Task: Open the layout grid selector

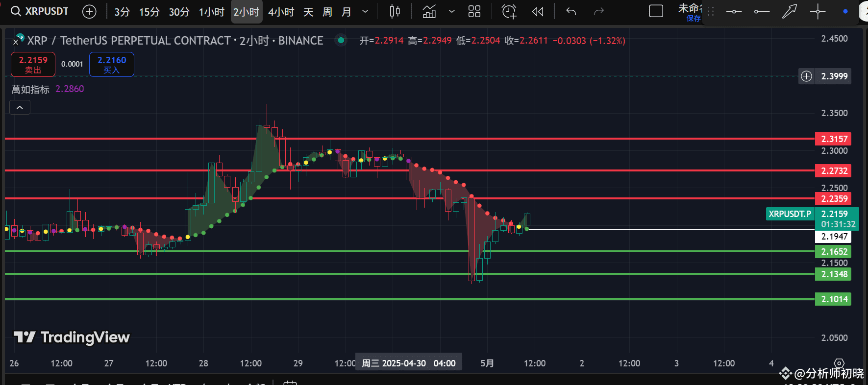Action: [x=474, y=11]
